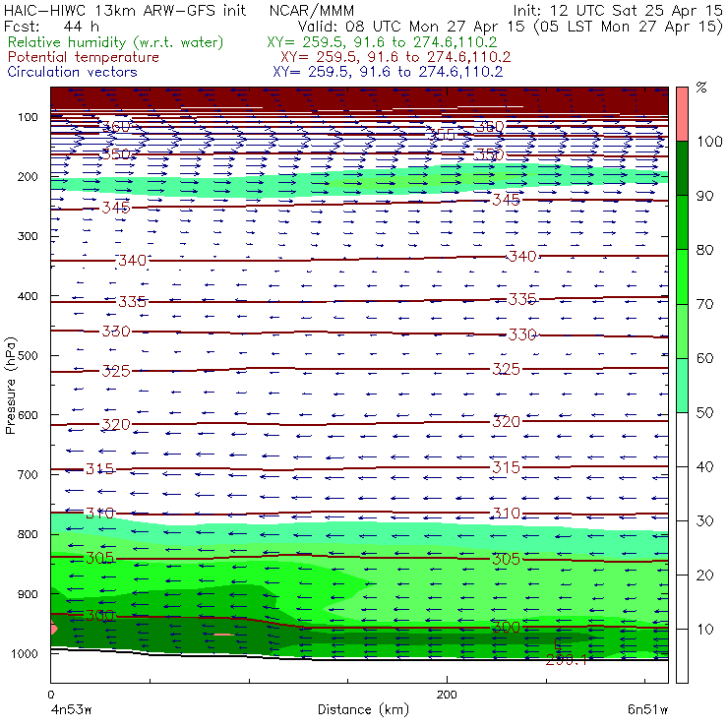The height and width of the screenshot is (728, 728).
Task: Click the '6n51w' end coordinate label
Action: point(647,710)
